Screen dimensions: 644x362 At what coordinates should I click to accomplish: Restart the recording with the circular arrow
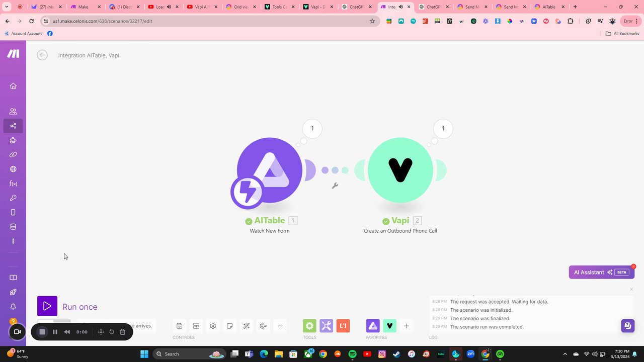click(112, 332)
